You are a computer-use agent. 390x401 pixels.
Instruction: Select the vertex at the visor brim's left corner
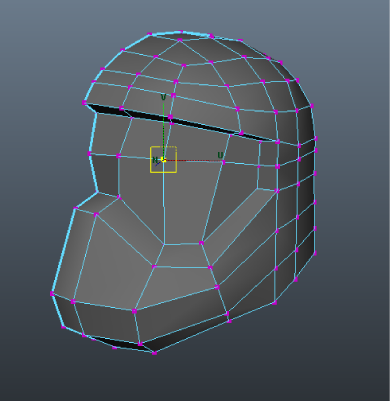(84, 103)
